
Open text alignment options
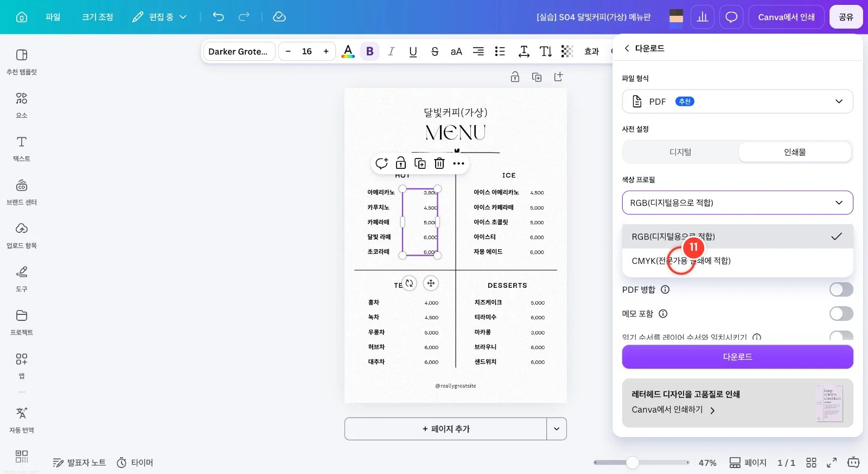[478, 52]
